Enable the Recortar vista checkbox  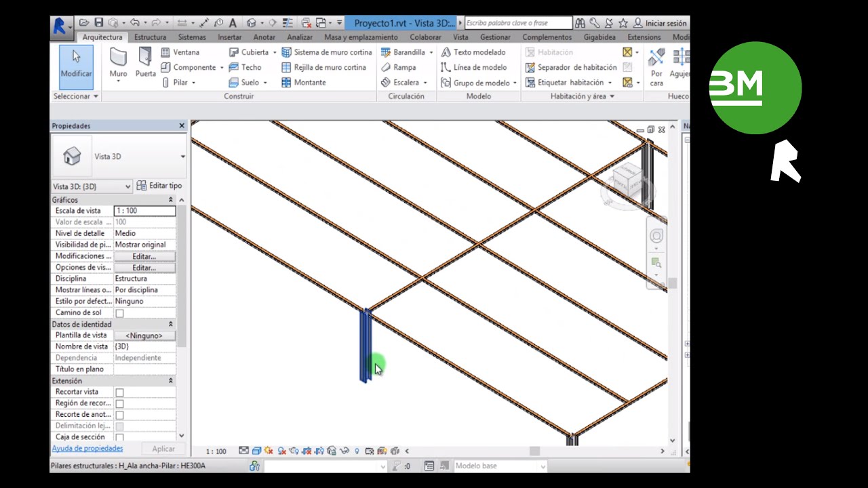click(119, 392)
